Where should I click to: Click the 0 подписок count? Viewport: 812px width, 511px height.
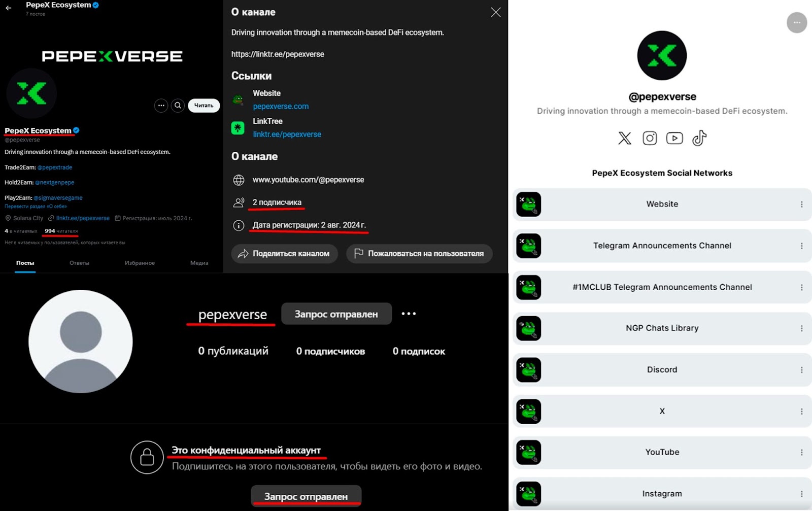pos(419,351)
